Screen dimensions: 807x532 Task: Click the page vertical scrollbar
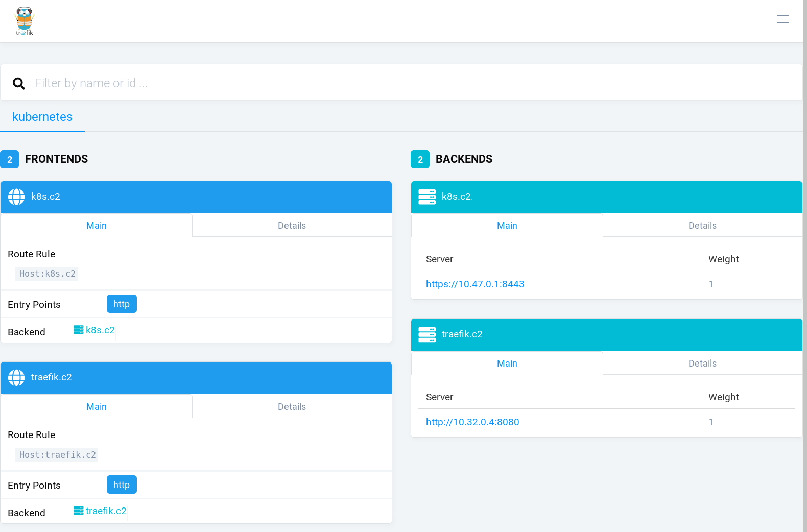(805, 266)
